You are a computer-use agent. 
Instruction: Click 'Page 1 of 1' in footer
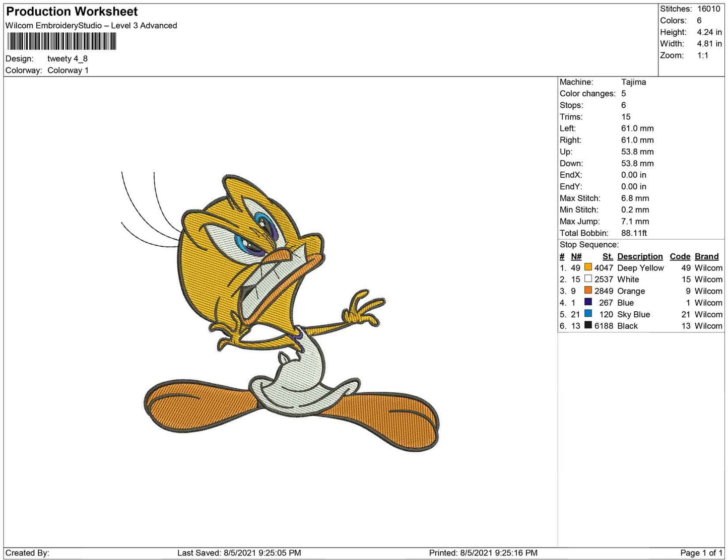tap(702, 553)
